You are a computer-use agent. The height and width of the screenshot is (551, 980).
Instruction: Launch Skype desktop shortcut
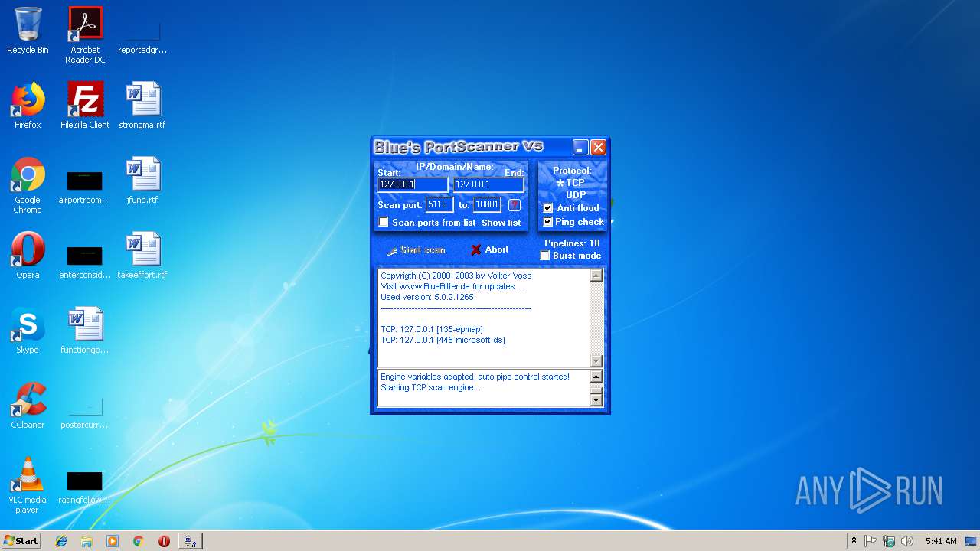(x=28, y=331)
